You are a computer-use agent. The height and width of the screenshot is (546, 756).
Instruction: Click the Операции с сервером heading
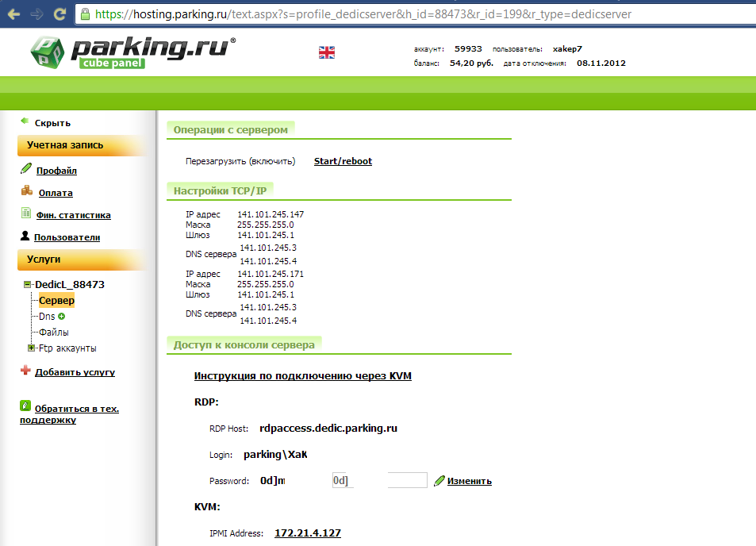pyautogui.click(x=231, y=129)
